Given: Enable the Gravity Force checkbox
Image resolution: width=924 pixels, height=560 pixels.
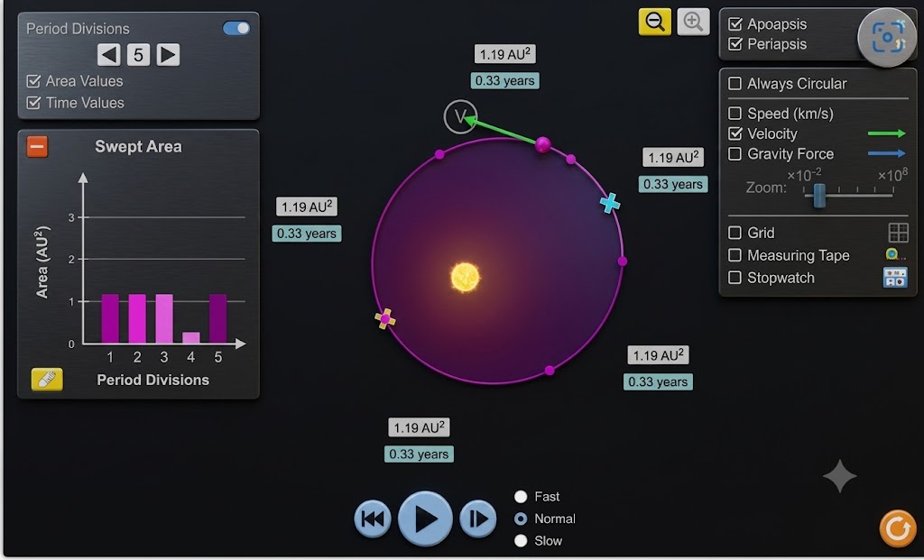Looking at the screenshot, I should [735, 153].
